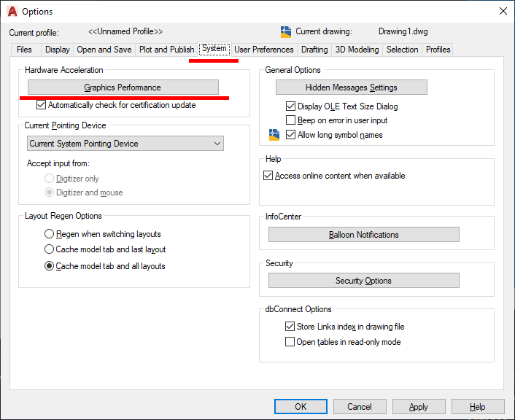Toggle Automatically check for certification update
This screenshot has width=515, height=420.
[42, 105]
